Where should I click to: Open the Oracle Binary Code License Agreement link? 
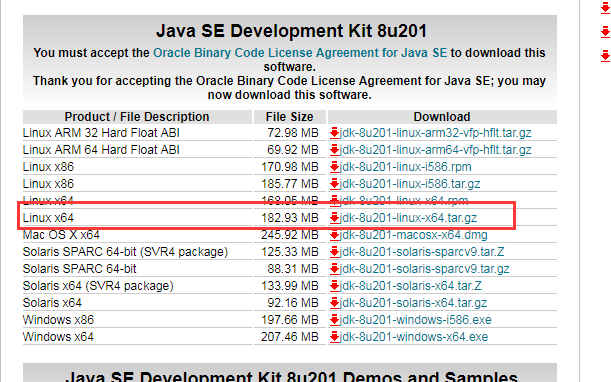[x=300, y=53]
